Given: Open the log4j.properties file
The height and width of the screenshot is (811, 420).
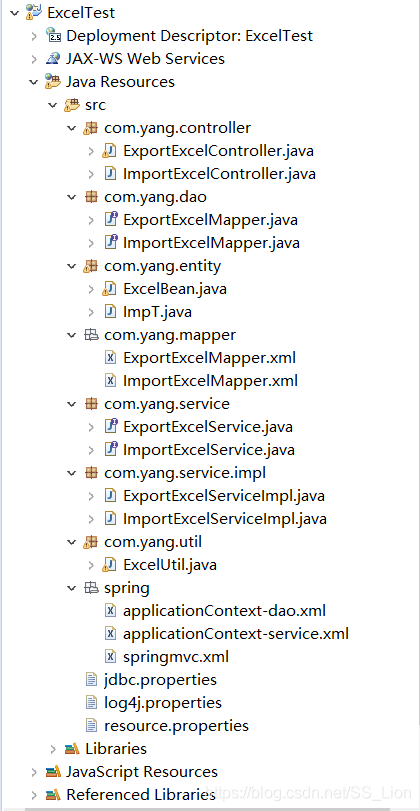Looking at the screenshot, I should tap(163, 702).
